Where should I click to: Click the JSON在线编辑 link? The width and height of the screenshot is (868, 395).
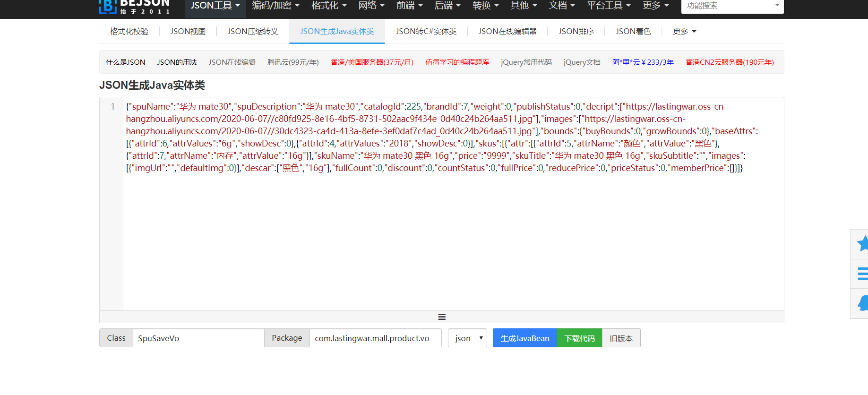(232, 62)
